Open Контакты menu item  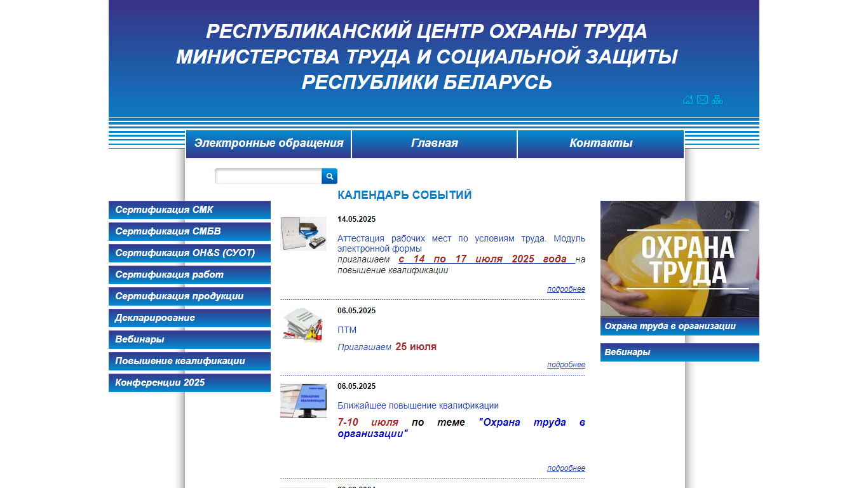(x=601, y=144)
